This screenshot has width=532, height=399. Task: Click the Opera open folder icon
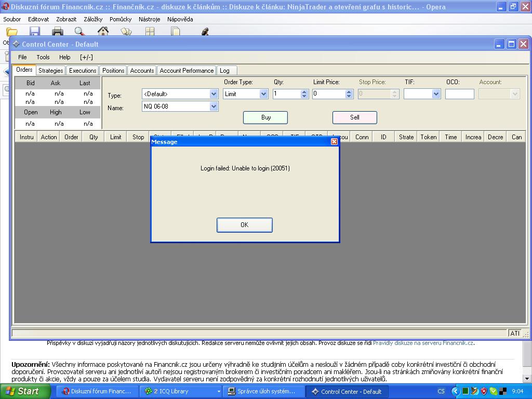[x=11, y=32]
